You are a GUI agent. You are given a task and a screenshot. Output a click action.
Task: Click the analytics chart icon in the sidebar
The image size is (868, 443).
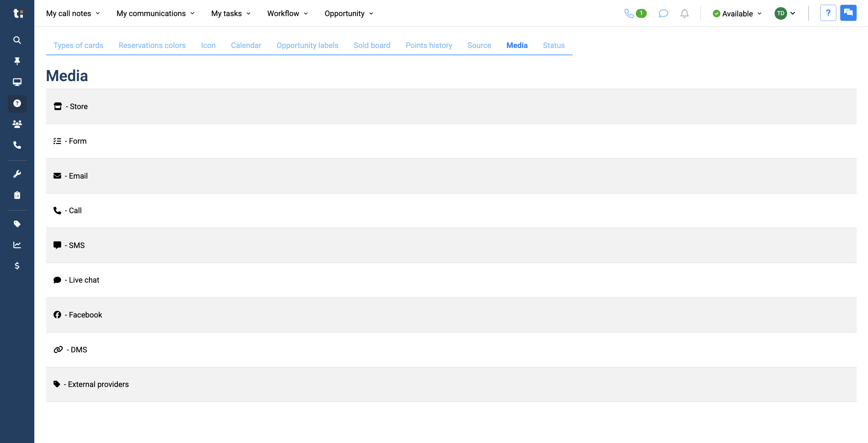coord(17,245)
